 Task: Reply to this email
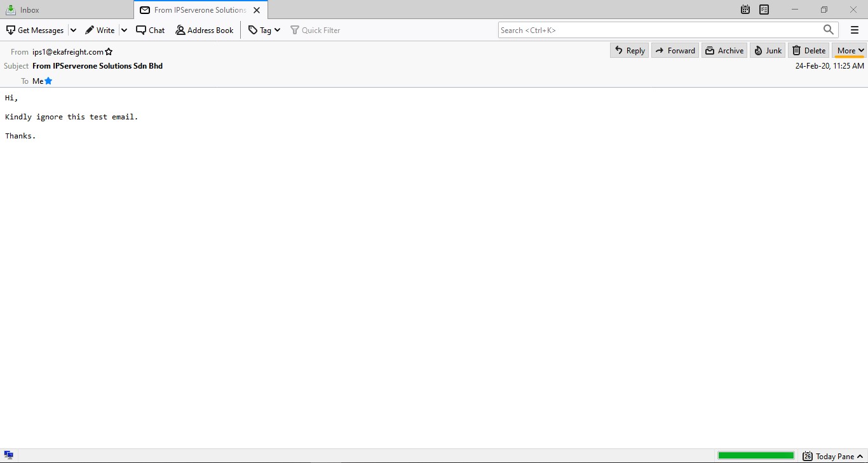pos(628,50)
